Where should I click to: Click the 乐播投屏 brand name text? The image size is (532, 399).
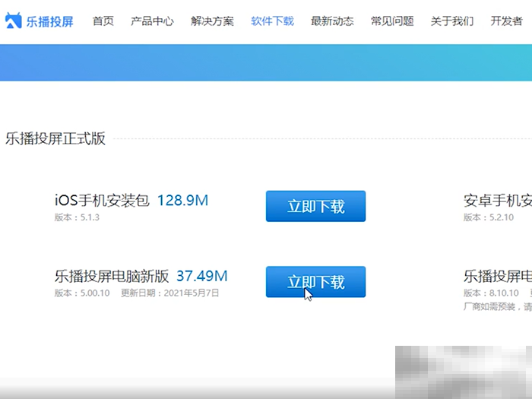coord(50,21)
